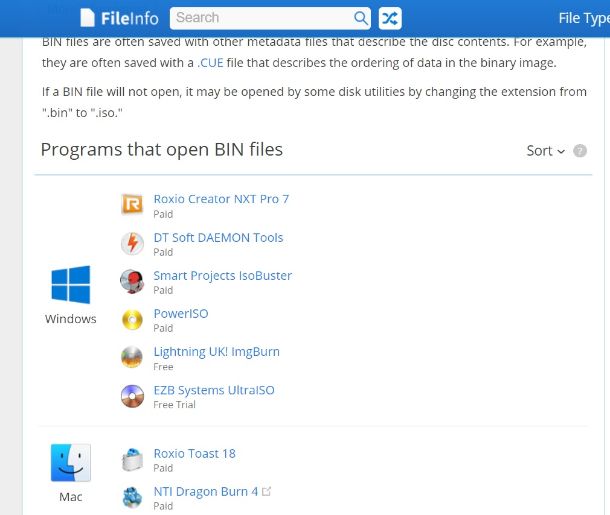610x515 pixels.
Task: Open the Roxio Toast 18 link
Action: pos(195,454)
